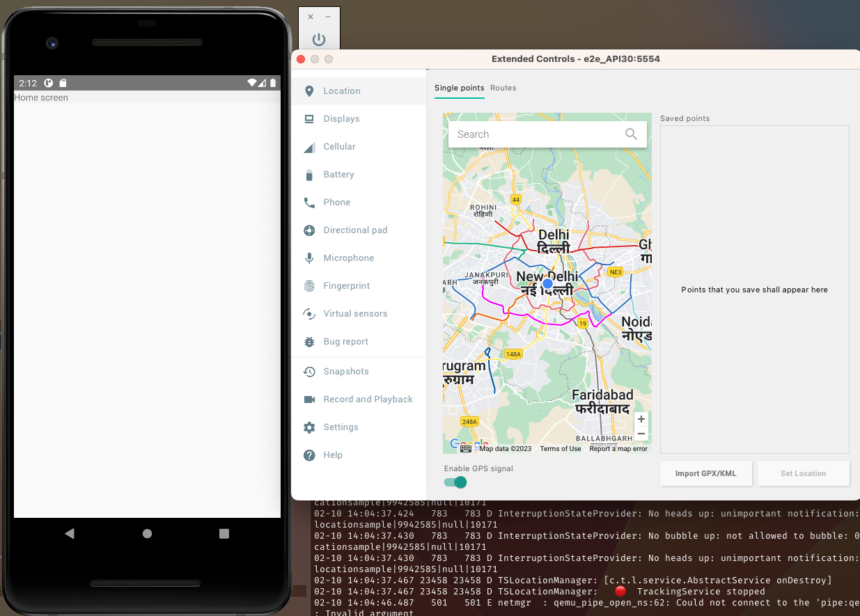Open the Snapshots panel
The image size is (860, 616).
point(345,371)
